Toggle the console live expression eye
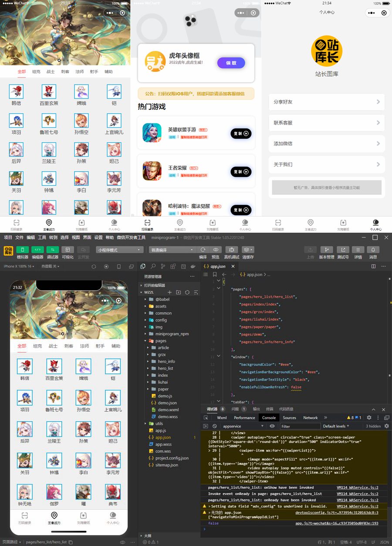 pos(272,426)
